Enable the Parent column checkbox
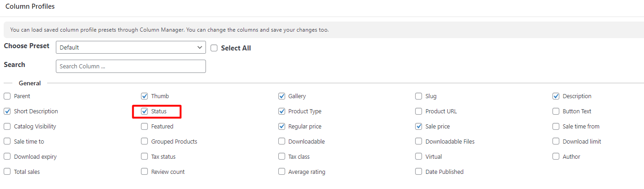The image size is (644, 189). (x=7, y=96)
